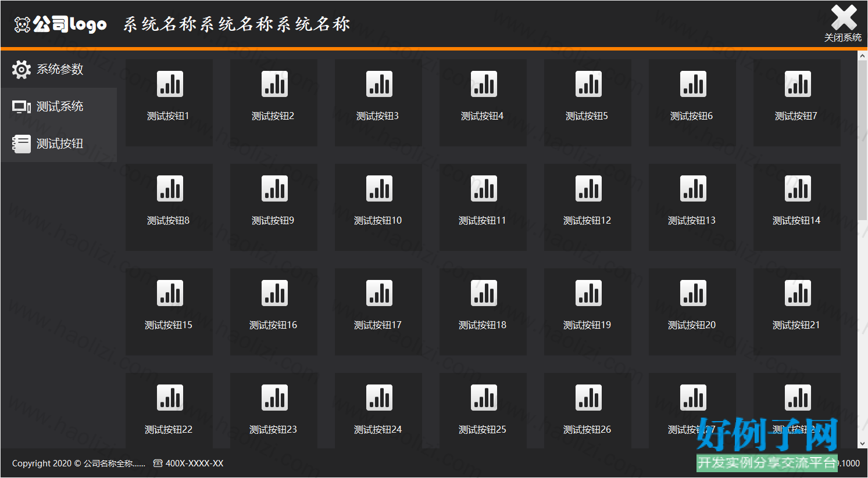This screenshot has height=478, width=868.
Task: Click the scrollbar up arrow
Action: tap(862, 55)
